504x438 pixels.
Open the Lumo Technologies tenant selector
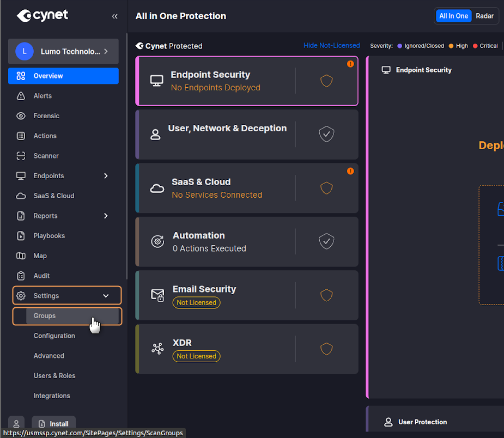point(63,52)
